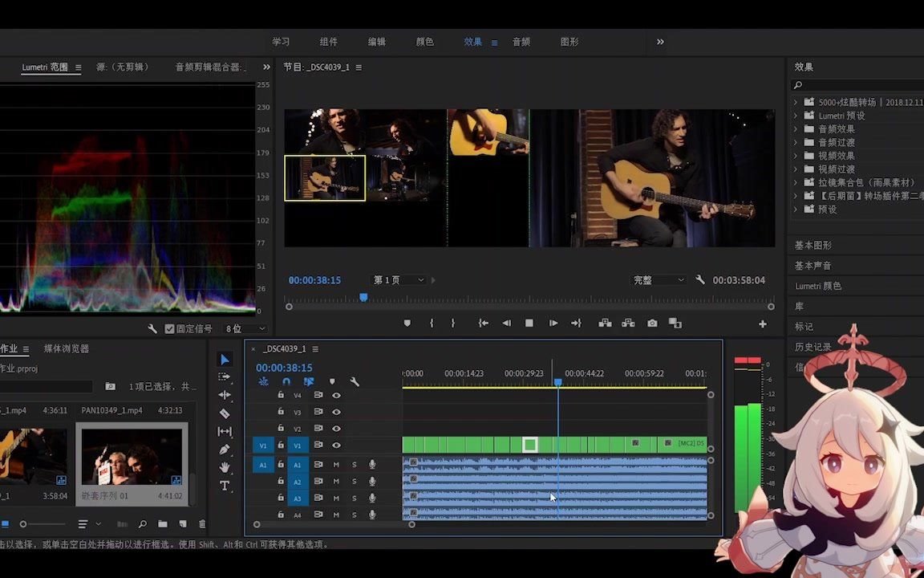Step forward one frame
This screenshot has height=578, width=924.
point(553,324)
